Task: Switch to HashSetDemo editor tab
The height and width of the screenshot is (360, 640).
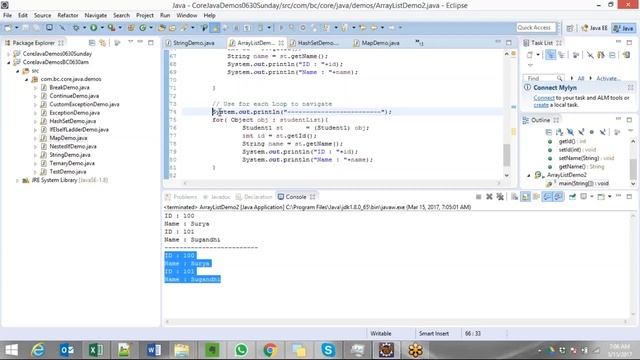Action: (x=314, y=43)
